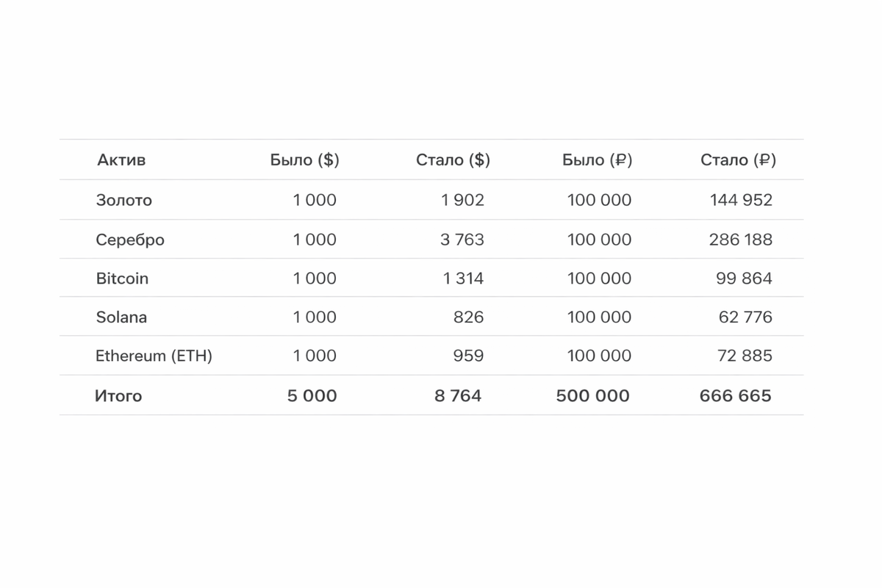Click the Актив column header

click(121, 160)
